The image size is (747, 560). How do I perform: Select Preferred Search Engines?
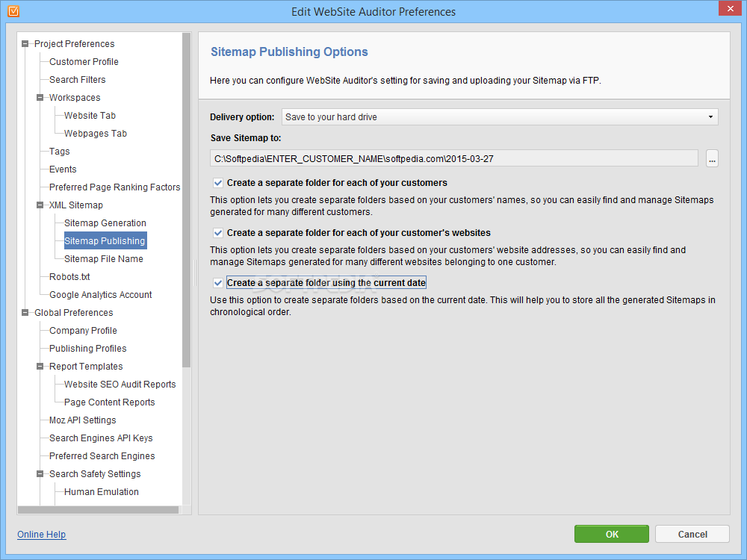(102, 456)
